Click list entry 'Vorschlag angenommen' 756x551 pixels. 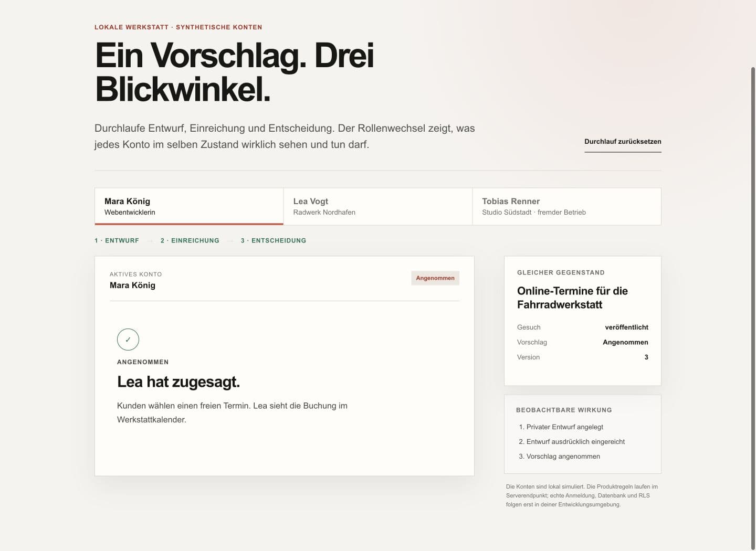click(x=563, y=457)
